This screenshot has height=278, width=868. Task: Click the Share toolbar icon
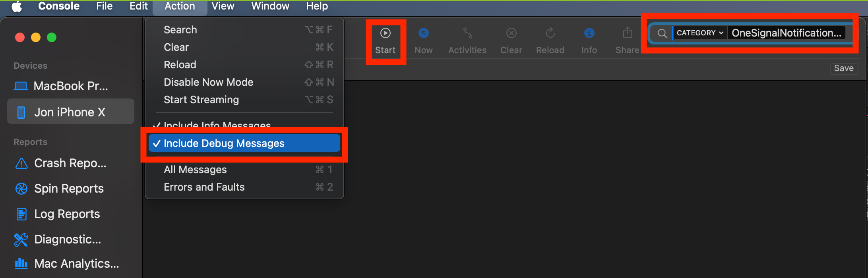point(627,33)
